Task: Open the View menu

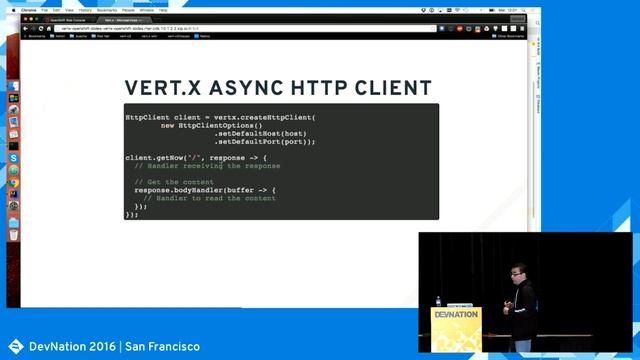Action: pyautogui.click(x=69, y=10)
